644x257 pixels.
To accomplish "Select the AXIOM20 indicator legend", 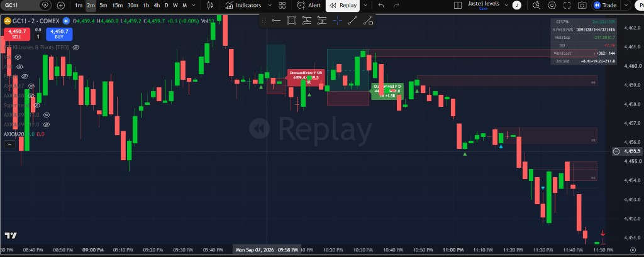I will pyautogui.click(x=14, y=134).
